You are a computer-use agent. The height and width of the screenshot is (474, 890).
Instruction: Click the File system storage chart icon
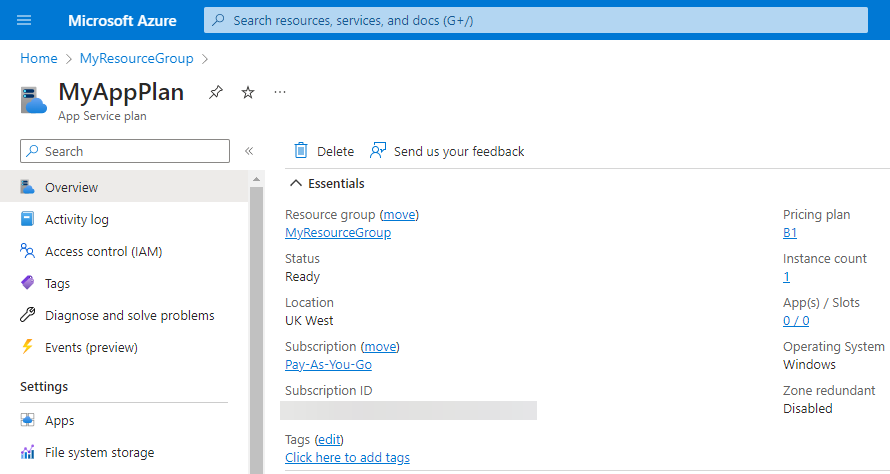pos(27,452)
